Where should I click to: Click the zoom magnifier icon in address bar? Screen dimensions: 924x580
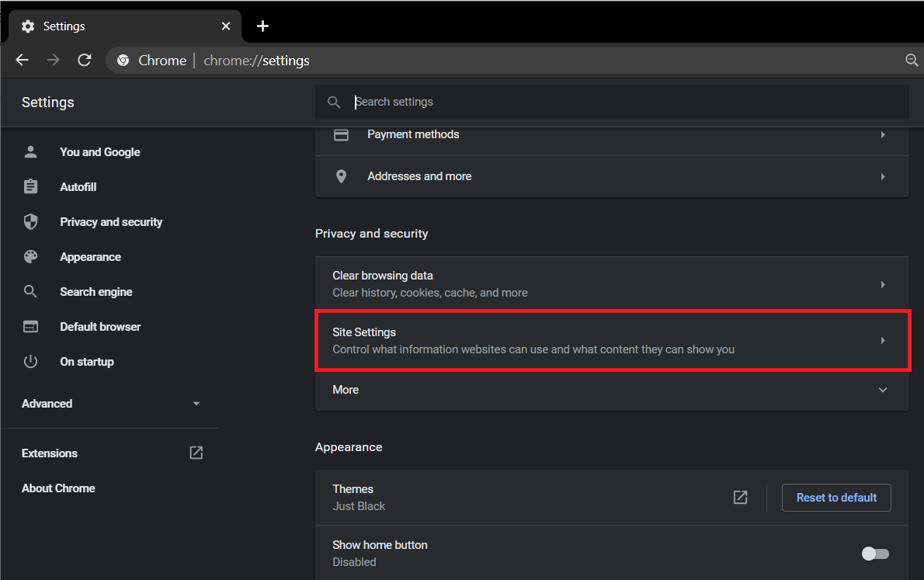coord(912,61)
